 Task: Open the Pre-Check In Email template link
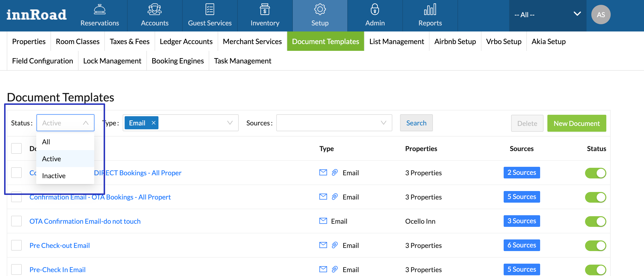tap(57, 269)
